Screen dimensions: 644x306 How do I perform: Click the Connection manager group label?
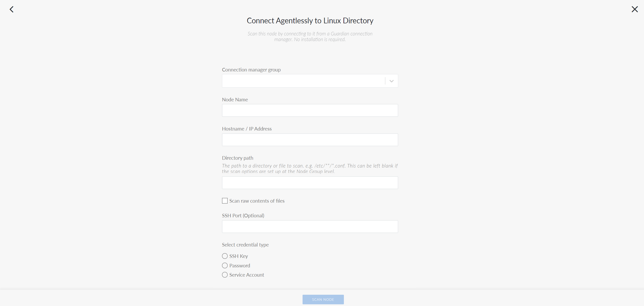coord(251,70)
